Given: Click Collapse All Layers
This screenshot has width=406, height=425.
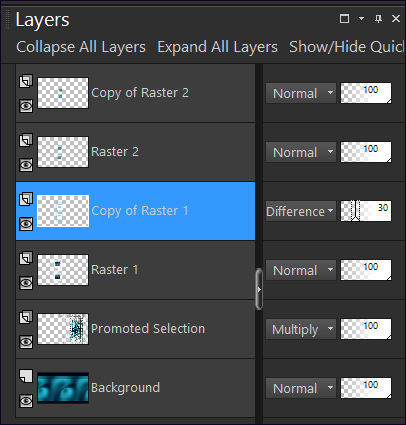Looking at the screenshot, I should (x=81, y=47).
